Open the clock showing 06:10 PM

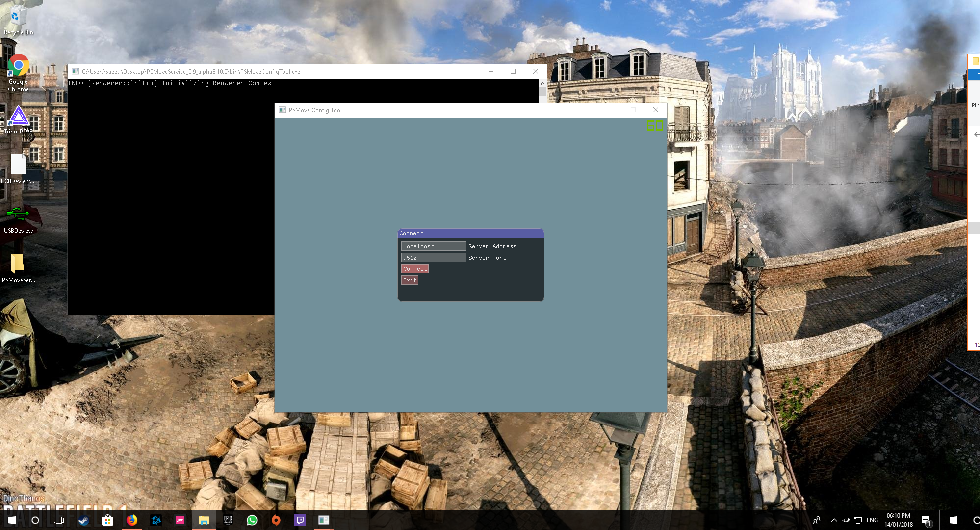pyautogui.click(x=899, y=520)
